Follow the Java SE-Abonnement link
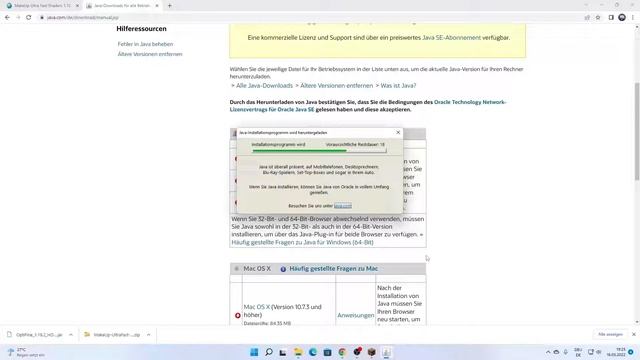Viewport: 640px width, 360px height. pos(451,38)
